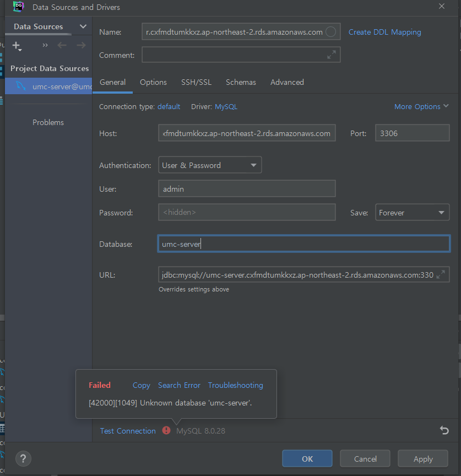Expand the Comment field with arrows icon
The width and height of the screenshot is (461, 476).
(332, 55)
